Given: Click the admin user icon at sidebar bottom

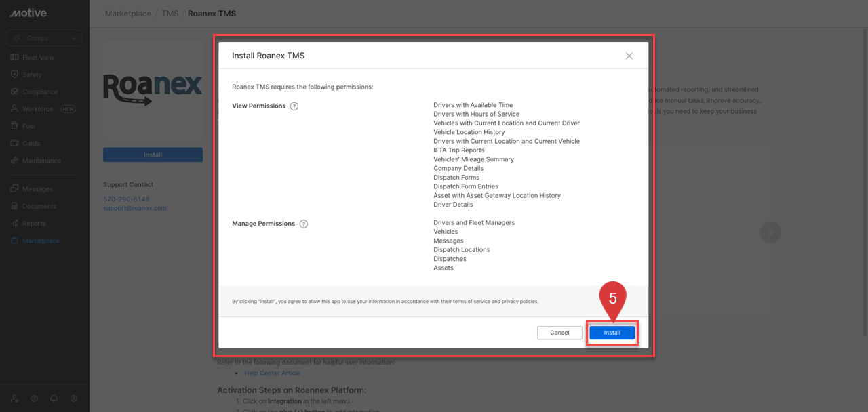Looking at the screenshot, I should pyautogui.click(x=15, y=398).
